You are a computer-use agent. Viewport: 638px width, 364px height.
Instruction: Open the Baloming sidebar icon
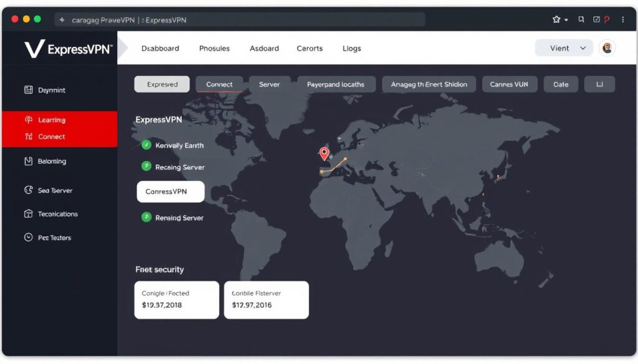[x=29, y=161]
